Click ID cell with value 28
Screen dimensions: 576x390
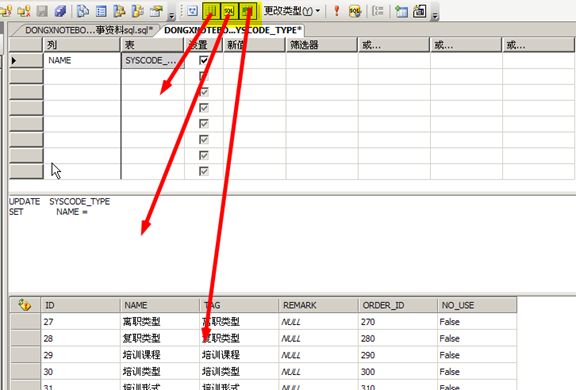[80, 338]
